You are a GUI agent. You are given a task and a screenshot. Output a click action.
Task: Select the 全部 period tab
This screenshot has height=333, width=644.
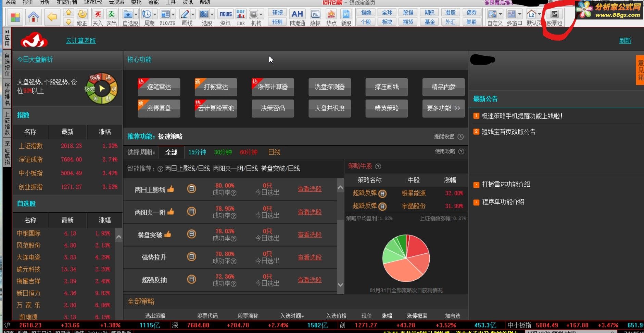[x=171, y=152]
